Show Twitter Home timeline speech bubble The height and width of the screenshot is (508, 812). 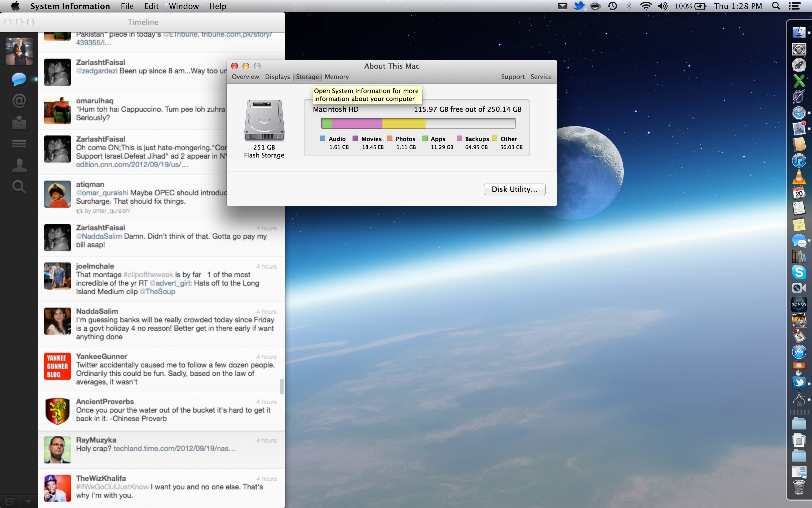(19, 79)
